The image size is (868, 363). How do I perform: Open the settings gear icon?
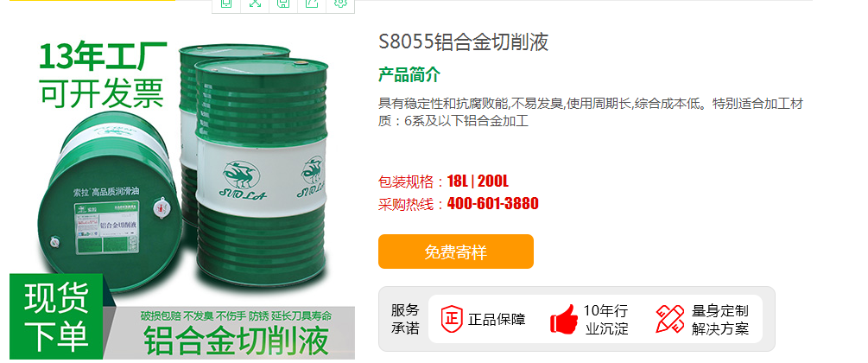[340, 3]
